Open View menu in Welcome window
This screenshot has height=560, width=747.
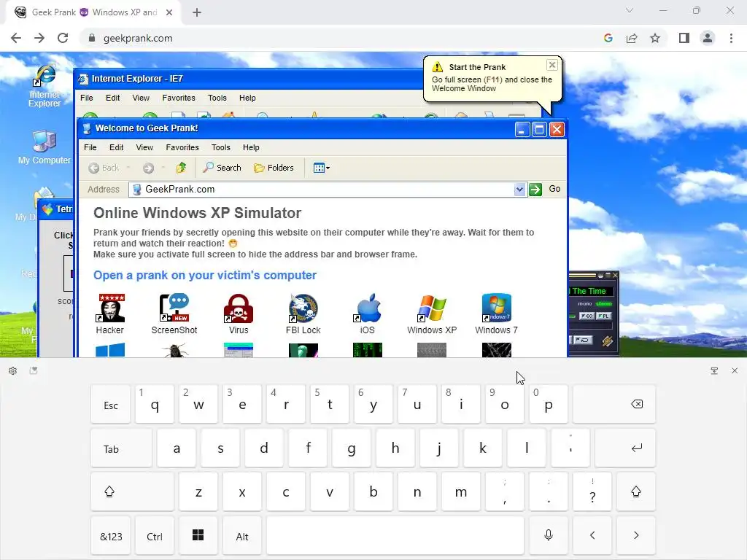coord(144,147)
